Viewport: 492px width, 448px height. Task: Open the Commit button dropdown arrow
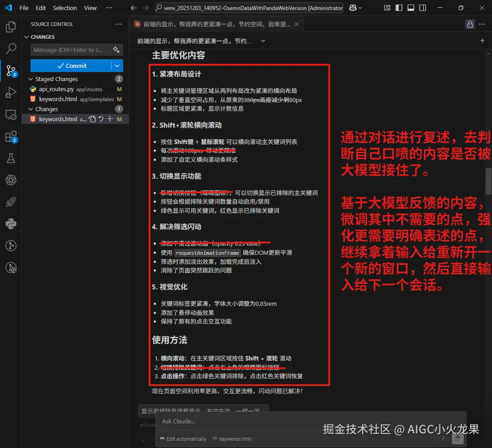118,66
